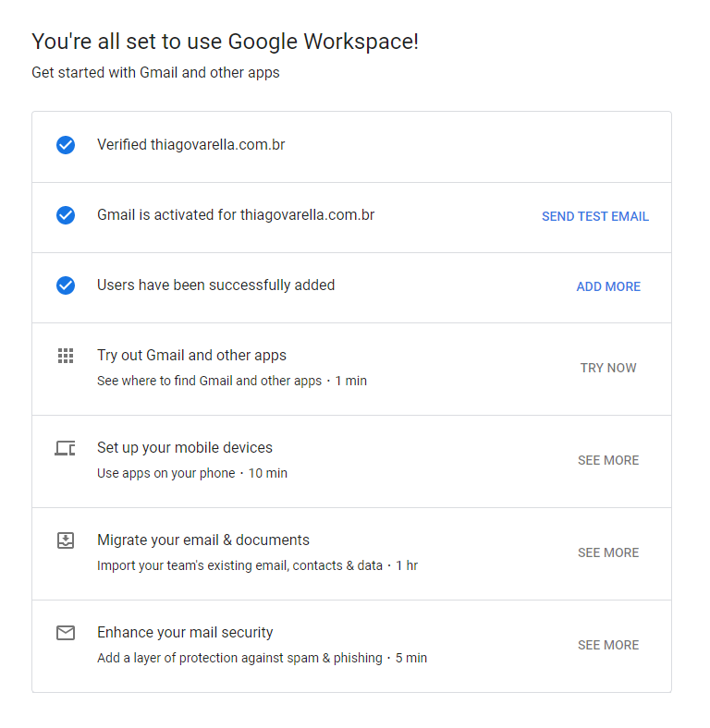This screenshot has height=728, width=710.
Task: Click the Verified thiagovarella.com.br text
Action: tap(190, 145)
